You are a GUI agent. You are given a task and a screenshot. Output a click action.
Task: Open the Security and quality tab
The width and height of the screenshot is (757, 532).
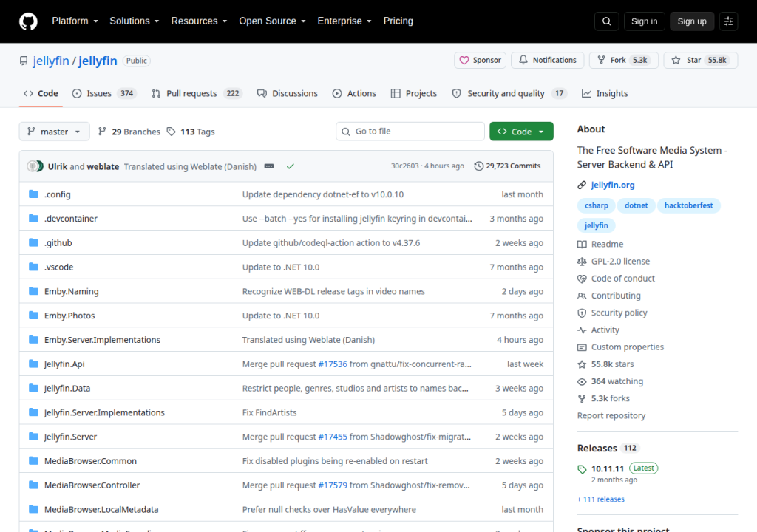509,93
